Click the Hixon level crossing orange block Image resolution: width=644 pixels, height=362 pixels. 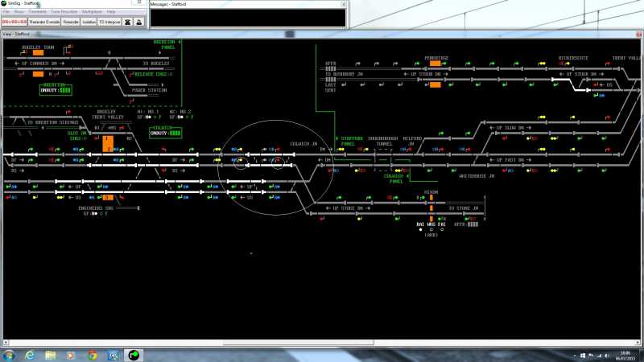431,208
